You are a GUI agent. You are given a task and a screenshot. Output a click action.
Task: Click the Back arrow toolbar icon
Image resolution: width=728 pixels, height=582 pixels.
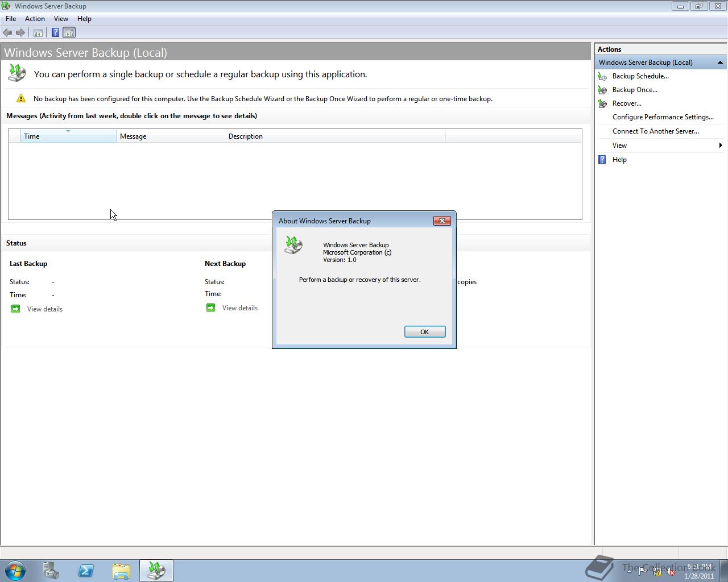tap(7, 32)
